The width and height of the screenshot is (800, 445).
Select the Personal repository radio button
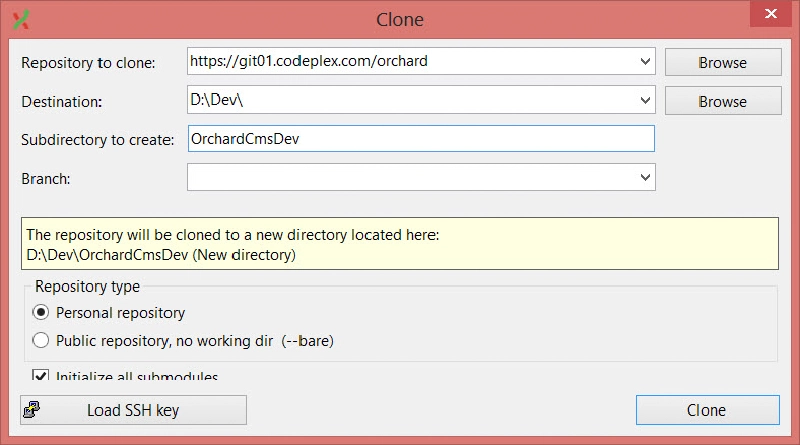(x=41, y=312)
